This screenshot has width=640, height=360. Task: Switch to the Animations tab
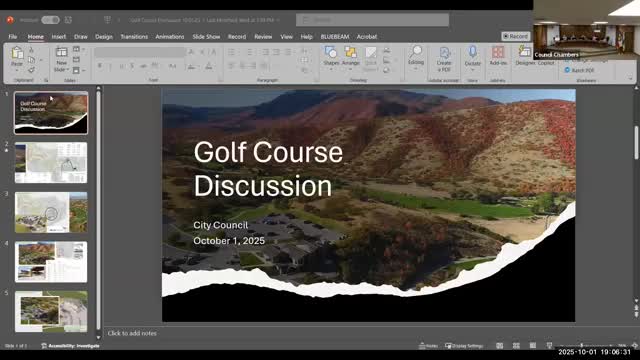click(x=170, y=37)
